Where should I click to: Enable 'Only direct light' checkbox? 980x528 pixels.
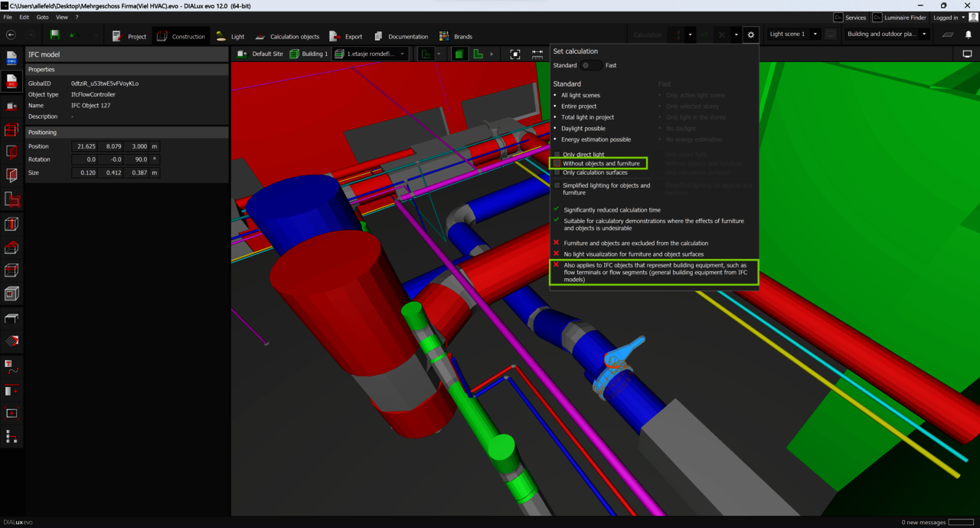point(557,155)
